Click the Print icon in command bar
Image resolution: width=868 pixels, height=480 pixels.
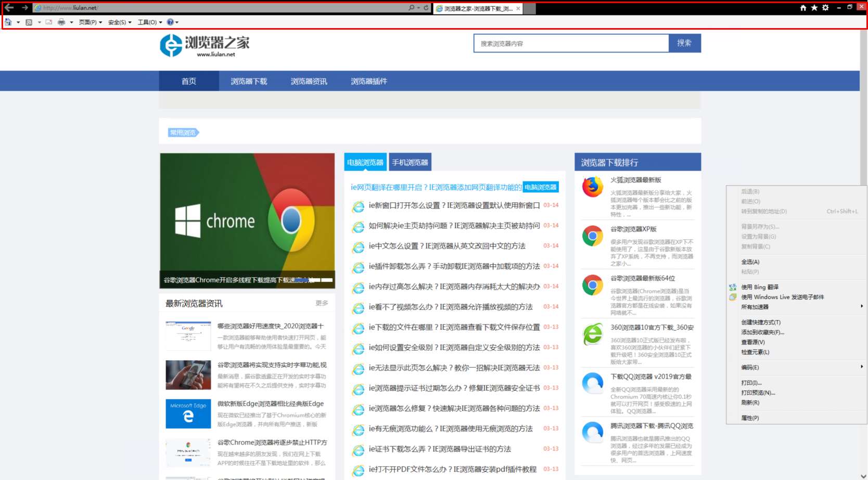click(61, 22)
